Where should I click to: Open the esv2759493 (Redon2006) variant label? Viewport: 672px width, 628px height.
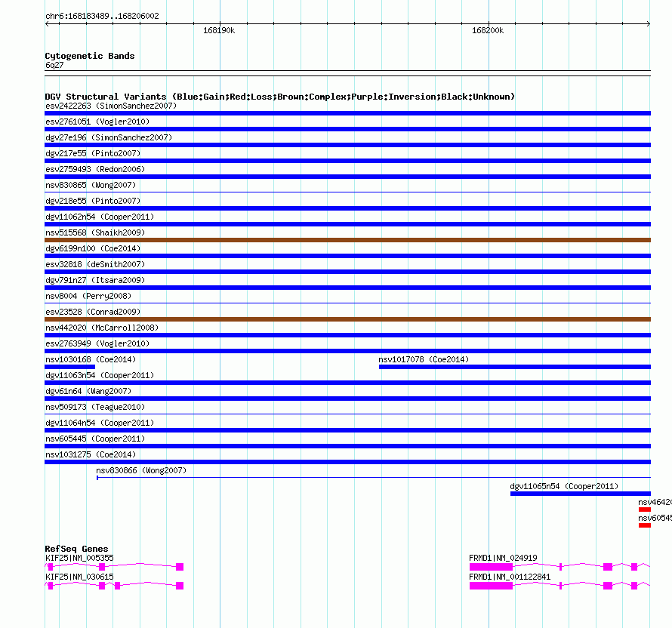pyautogui.click(x=95, y=169)
